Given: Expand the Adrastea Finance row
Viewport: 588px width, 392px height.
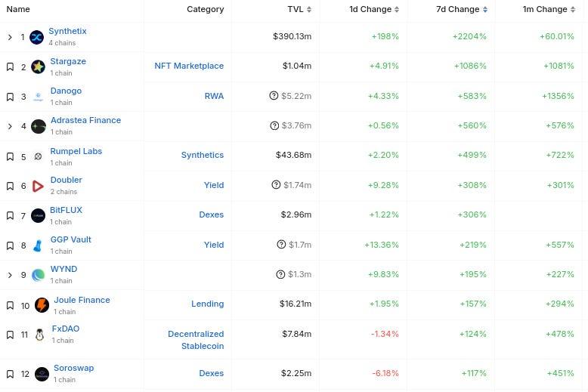Looking at the screenshot, I should 10,126.
